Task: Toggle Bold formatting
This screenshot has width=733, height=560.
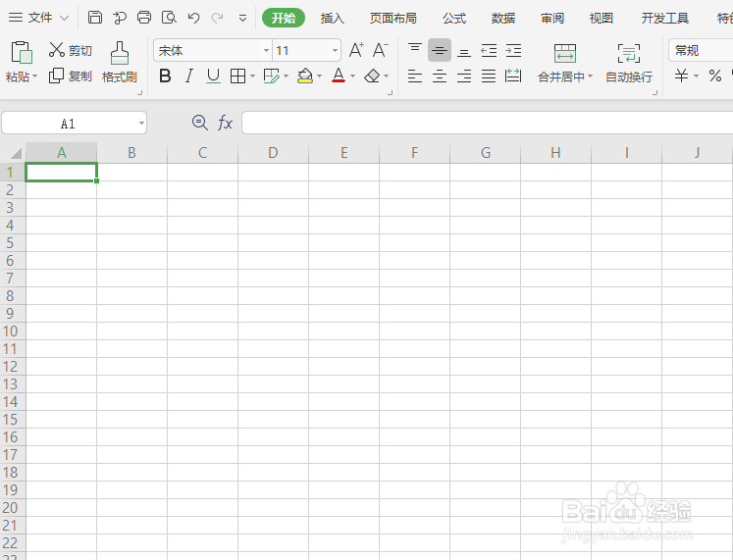Action: (165, 76)
